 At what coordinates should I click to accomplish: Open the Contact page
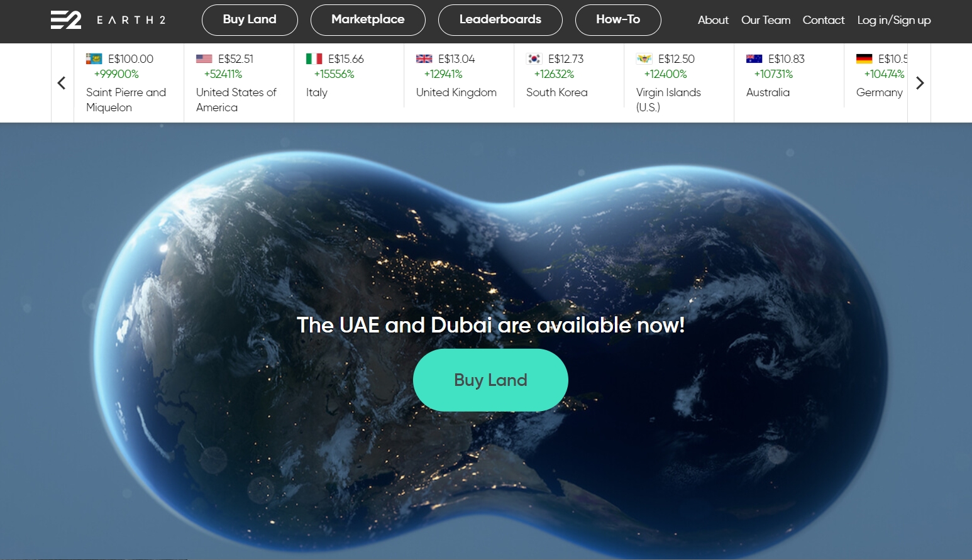pyautogui.click(x=824, y=20)
